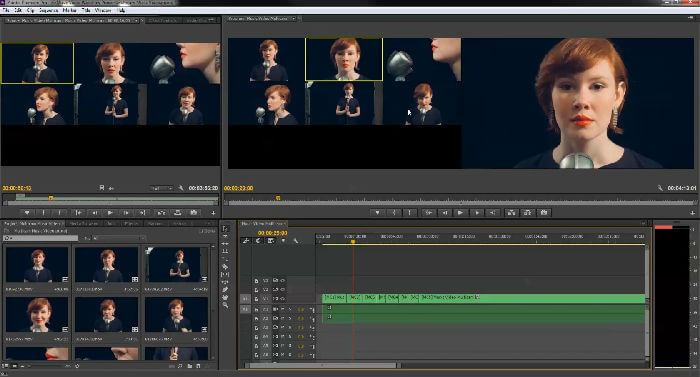Screen dimensions: 700x377
Task: Click Insert button in the Source monitor
Action: point(161,213)
